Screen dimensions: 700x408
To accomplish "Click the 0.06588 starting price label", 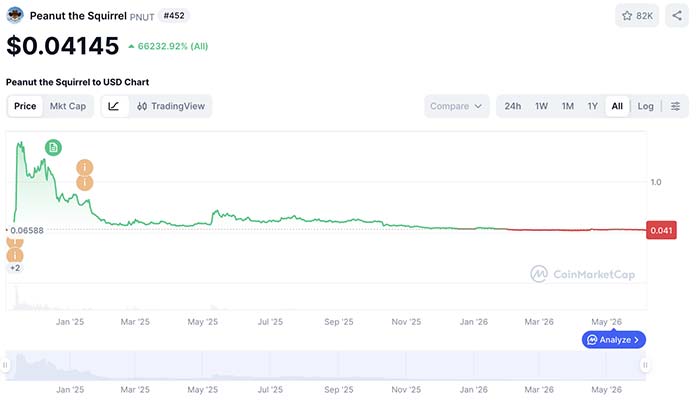I will pos(27,230).
